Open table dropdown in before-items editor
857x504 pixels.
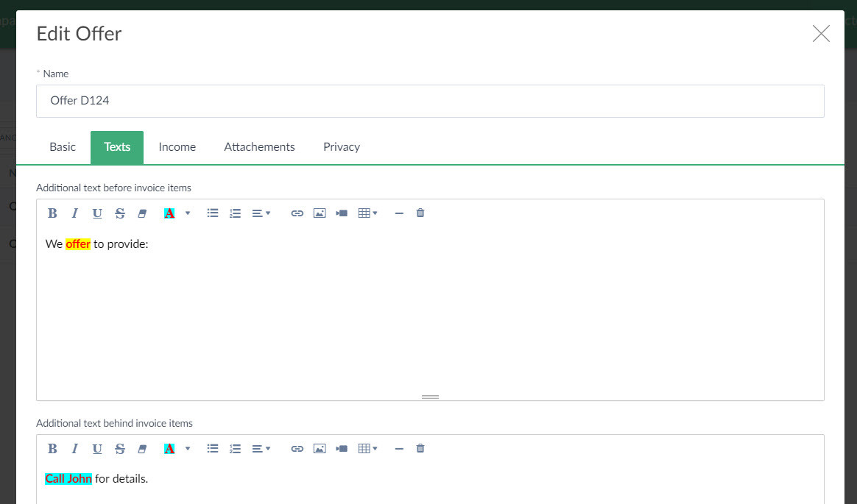tap(367, 213)
